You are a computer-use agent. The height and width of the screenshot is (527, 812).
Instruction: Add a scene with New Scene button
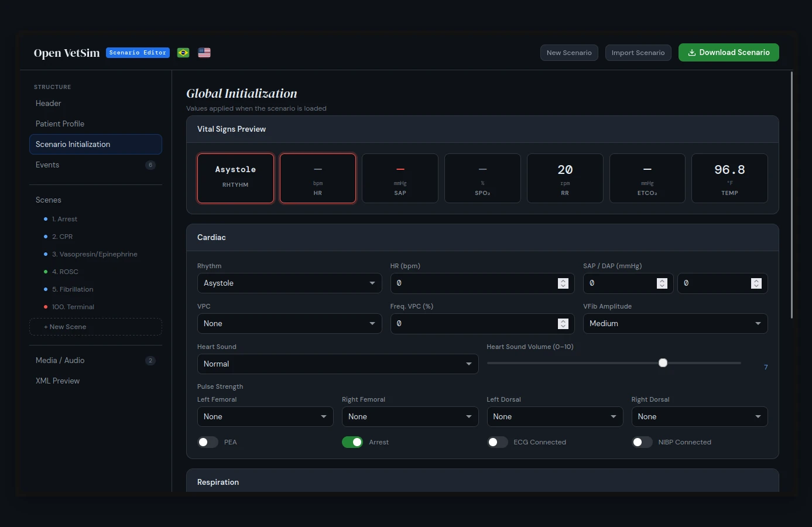click(x=95, y=327)
